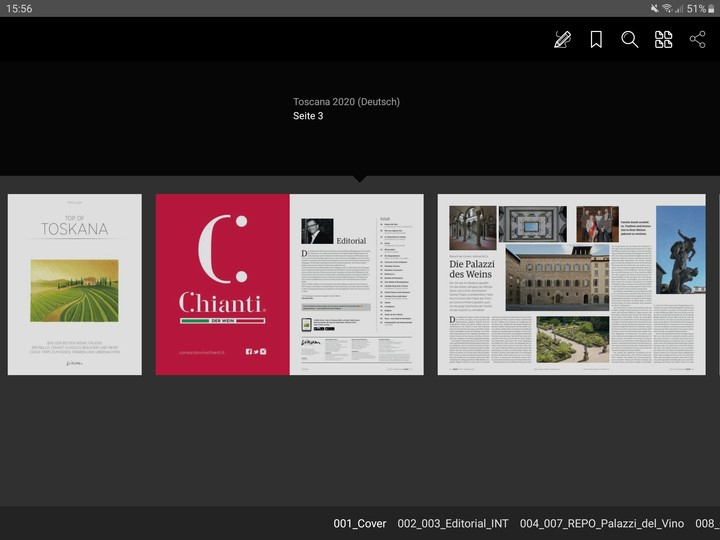Tap the 15:56 clock

click(x=19, y=8)
